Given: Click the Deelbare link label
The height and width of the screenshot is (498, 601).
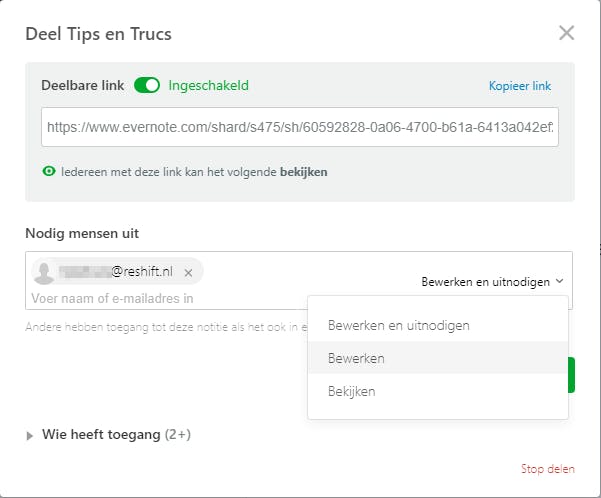Looking at the screenshot, I should tap(83, 85).
